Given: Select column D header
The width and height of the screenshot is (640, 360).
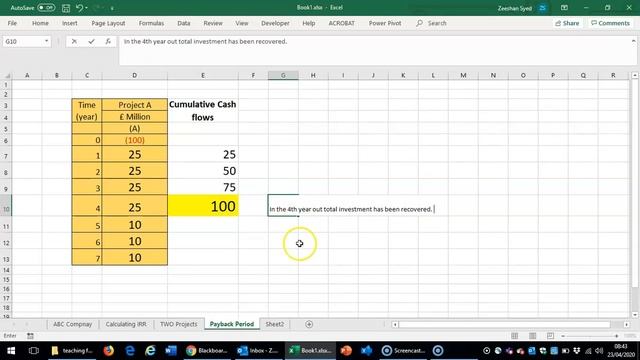Looking at the screenshot, I should point(134,76).
